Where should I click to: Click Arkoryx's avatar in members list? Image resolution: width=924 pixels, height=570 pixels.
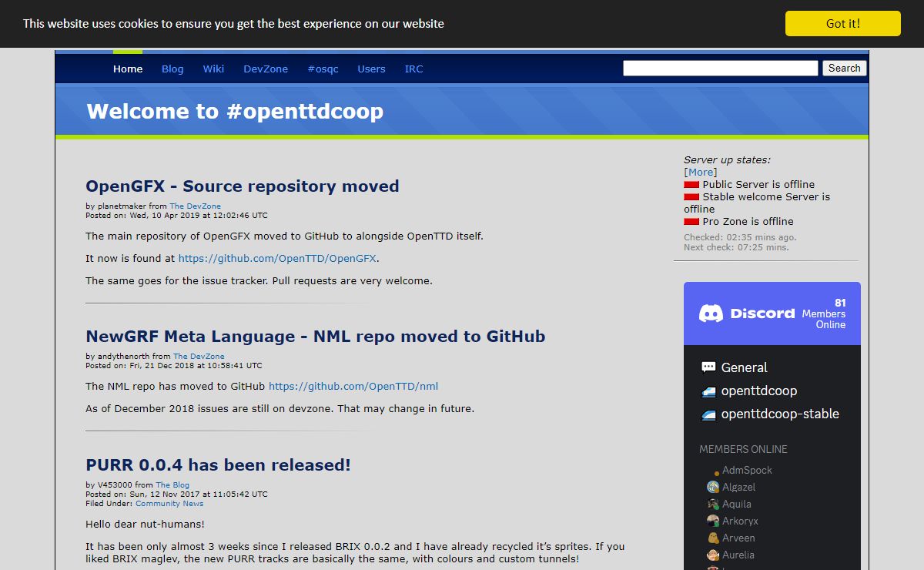pos(713,521)
